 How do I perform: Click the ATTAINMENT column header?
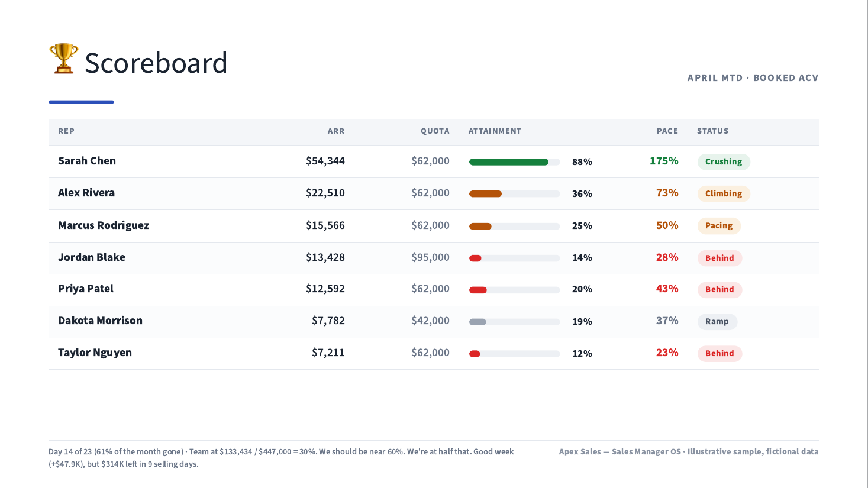[495, 131]
